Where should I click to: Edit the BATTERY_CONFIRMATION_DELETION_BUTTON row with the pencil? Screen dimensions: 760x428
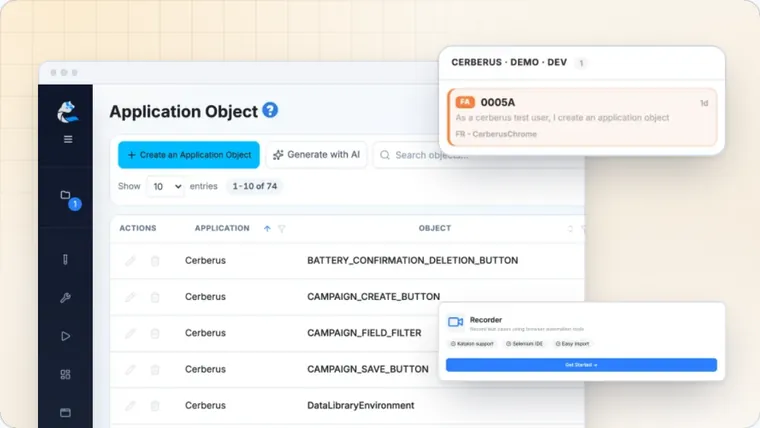click(130, 261)
